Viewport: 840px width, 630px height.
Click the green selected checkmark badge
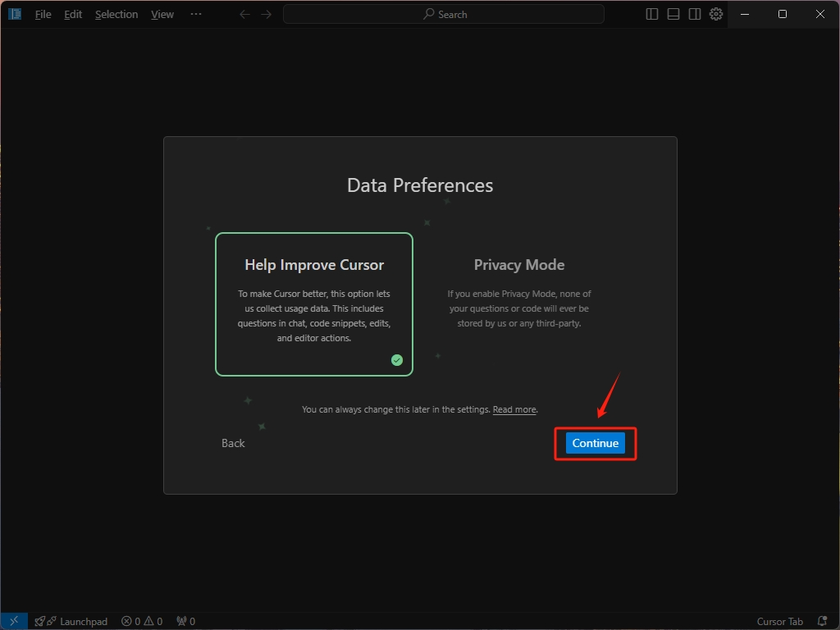point(397,360)
